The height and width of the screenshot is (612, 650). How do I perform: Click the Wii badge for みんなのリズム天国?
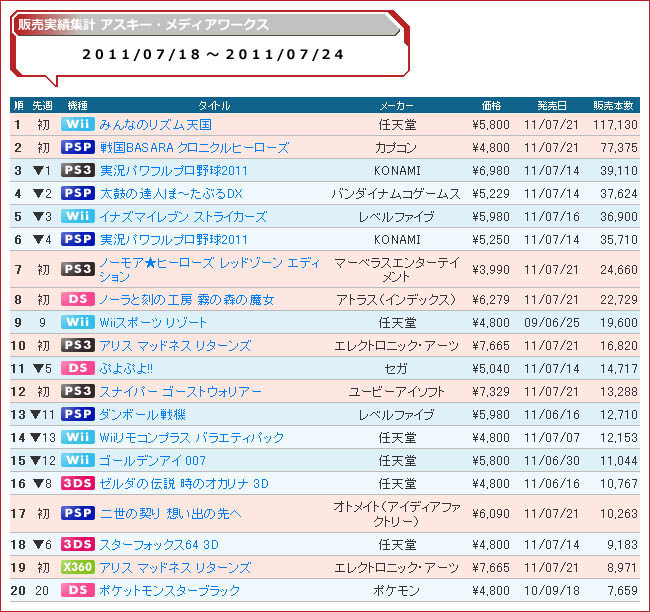tap(78, 124)
